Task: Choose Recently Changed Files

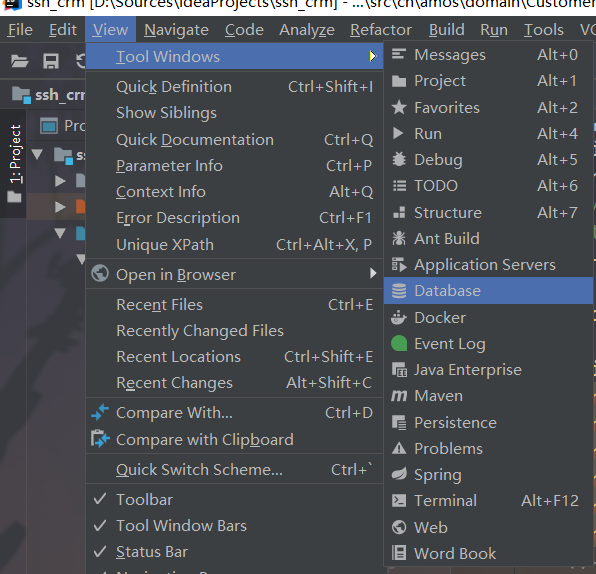Action: [234, 331]
